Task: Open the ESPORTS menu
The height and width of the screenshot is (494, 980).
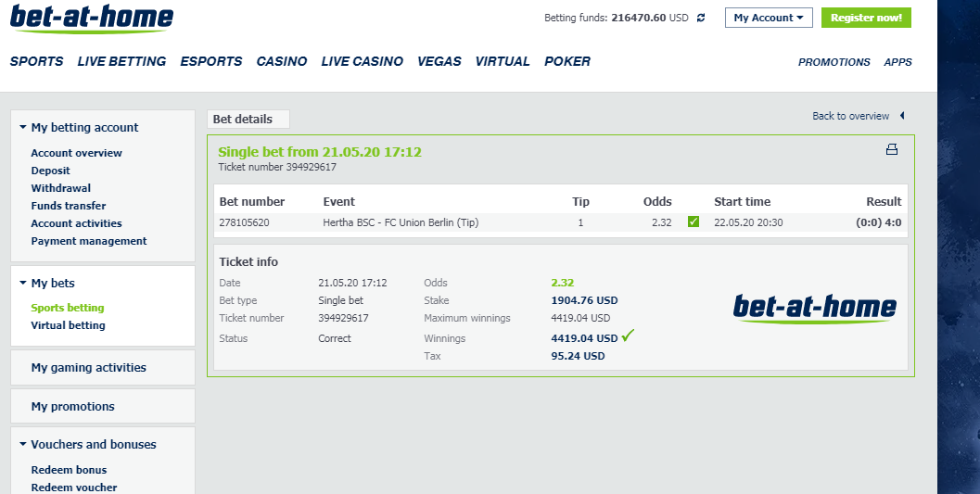Action: [x=211, y=61]
